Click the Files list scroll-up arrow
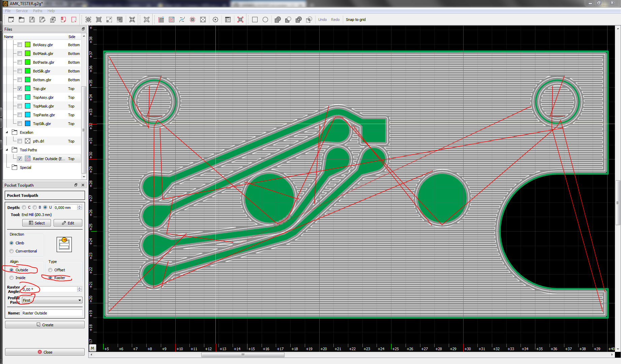Screen dimensions: 621x364 (x=84, y=36)
